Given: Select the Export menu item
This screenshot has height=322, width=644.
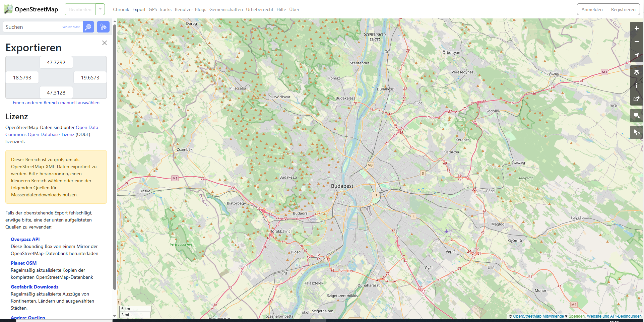Looking at the screenshot, I should [x=139, y=9].
